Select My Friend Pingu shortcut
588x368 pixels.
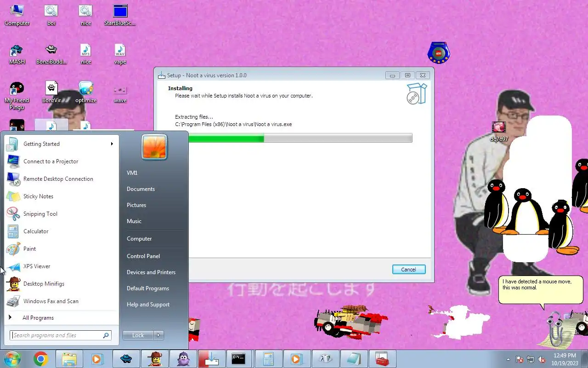(17, 96)
